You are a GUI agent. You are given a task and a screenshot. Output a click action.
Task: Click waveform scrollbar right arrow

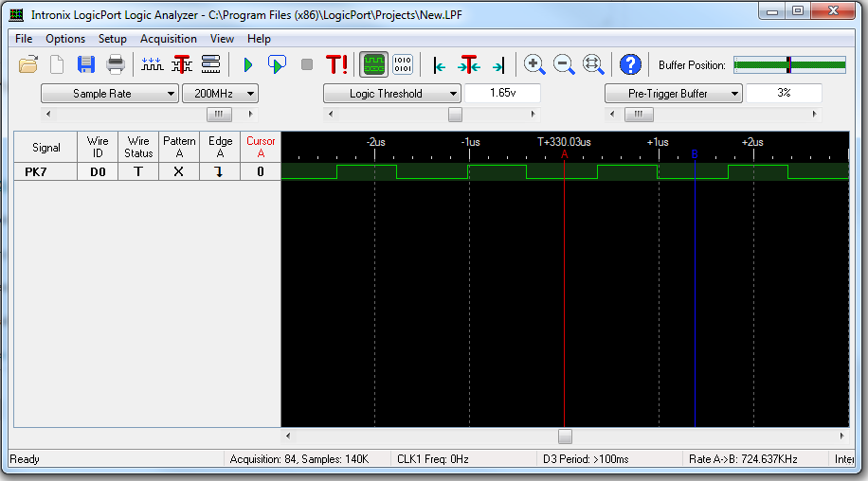[x=842, y=436]
